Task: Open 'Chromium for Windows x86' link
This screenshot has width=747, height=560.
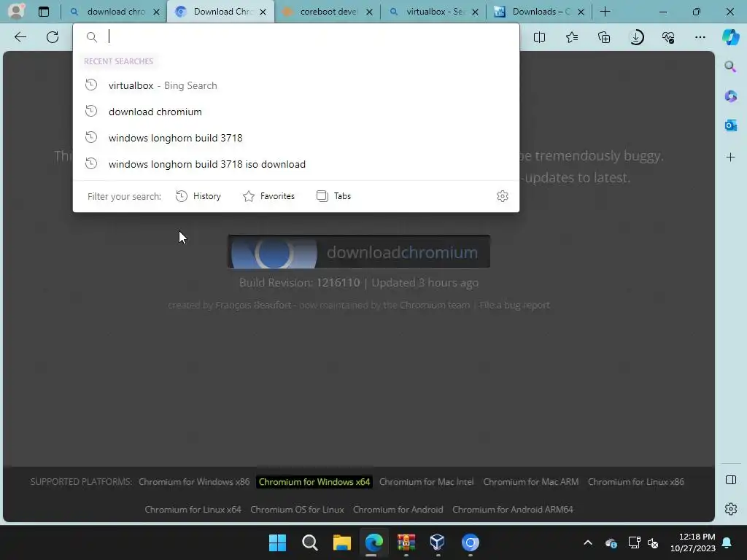Action: click(194, 482)
